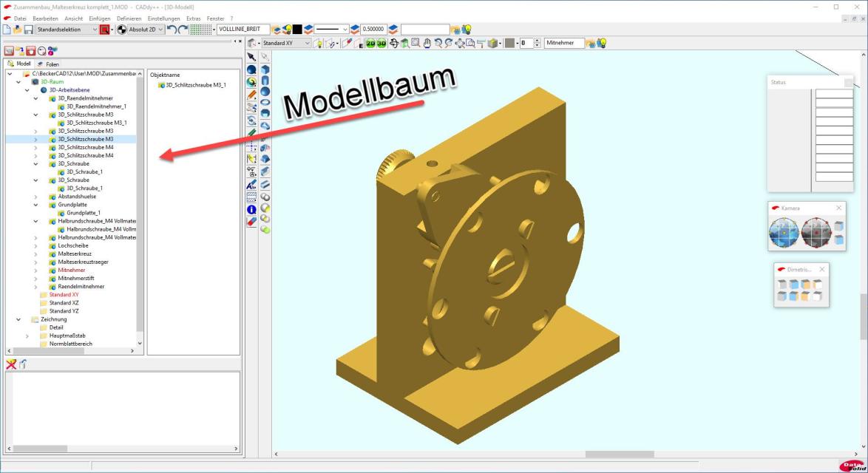
Task: Open the Einstellungen menu
Action: click(163, 18)
